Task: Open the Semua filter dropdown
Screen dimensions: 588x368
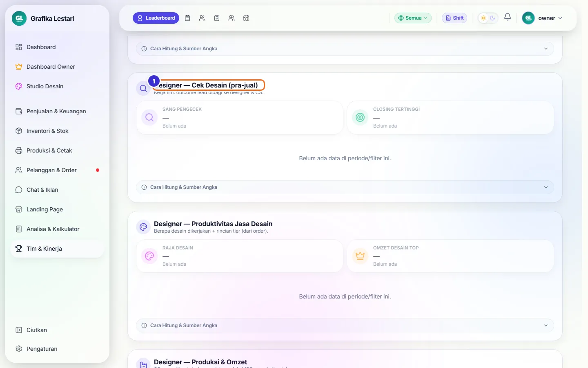Action: point(413,18)
